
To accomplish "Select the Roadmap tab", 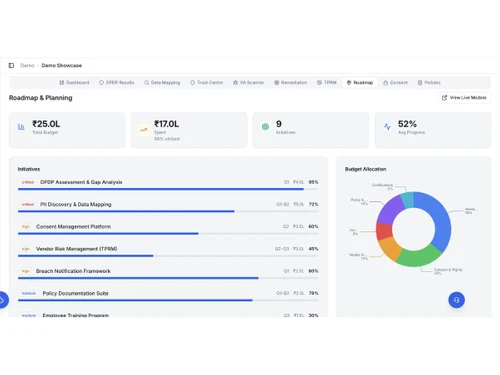I will pyautogui.click(x=360, y=82).
